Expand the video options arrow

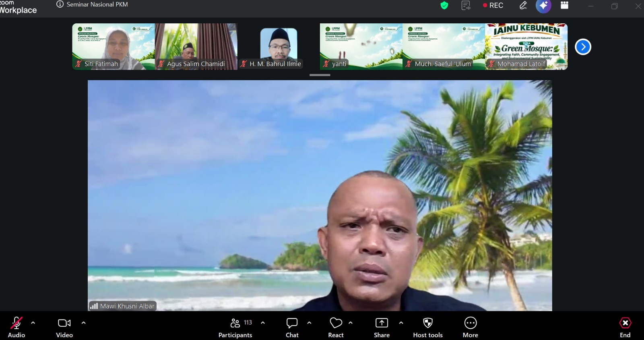[84, 323]
